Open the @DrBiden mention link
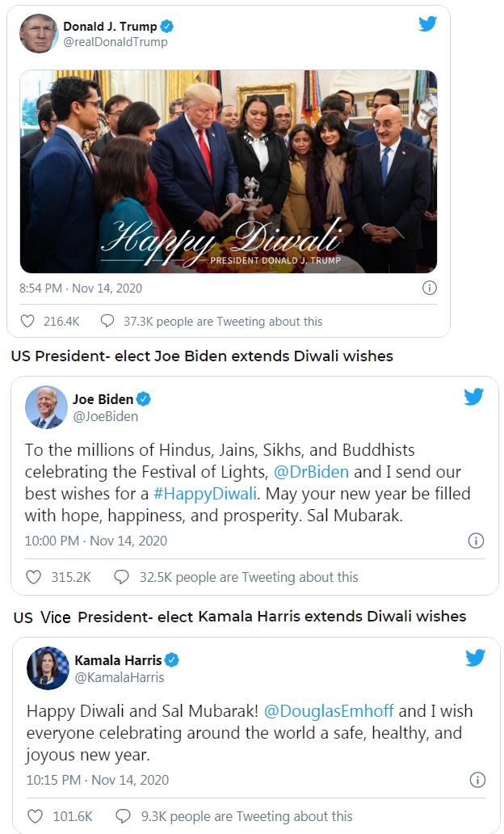Screen dimensions: 504x834 coord(313,471)
